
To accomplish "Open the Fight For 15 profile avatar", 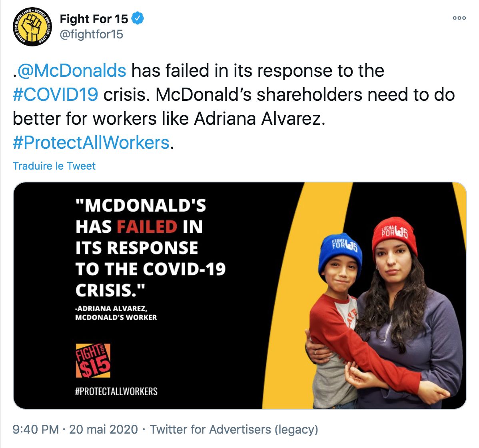I will [x=32, y=27].
